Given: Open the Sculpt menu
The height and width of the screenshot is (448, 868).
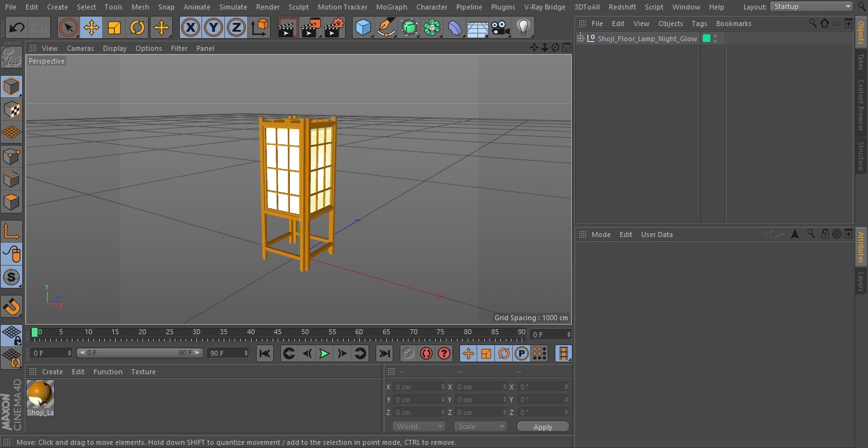Looking at the screenshot, I should tap(298, 7).
